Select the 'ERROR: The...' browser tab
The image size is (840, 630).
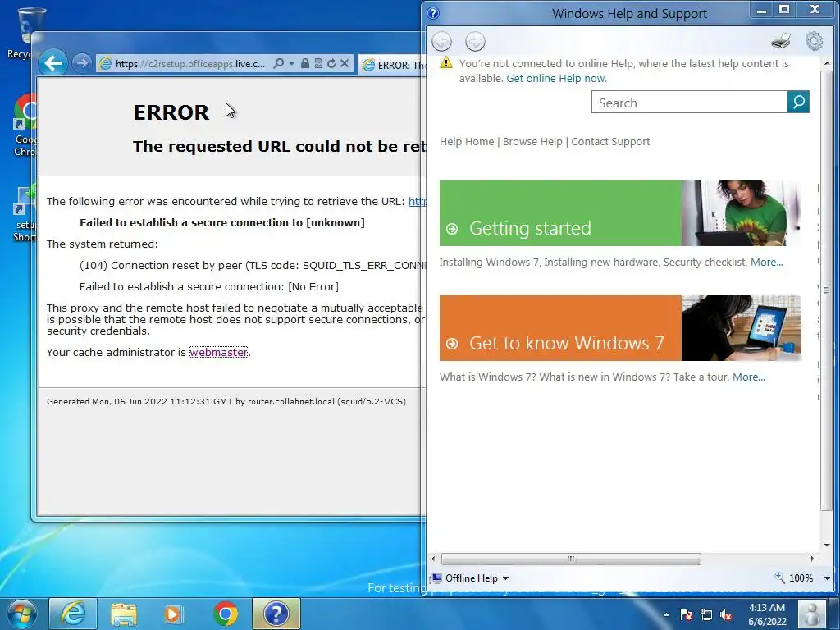[x=392, y=65]
